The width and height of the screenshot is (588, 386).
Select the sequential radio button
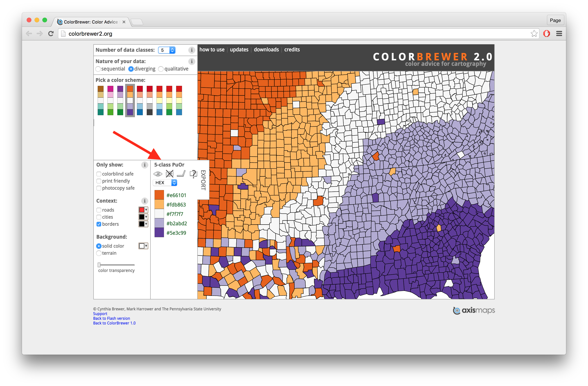pyautogui.click(x=98, y=69)
